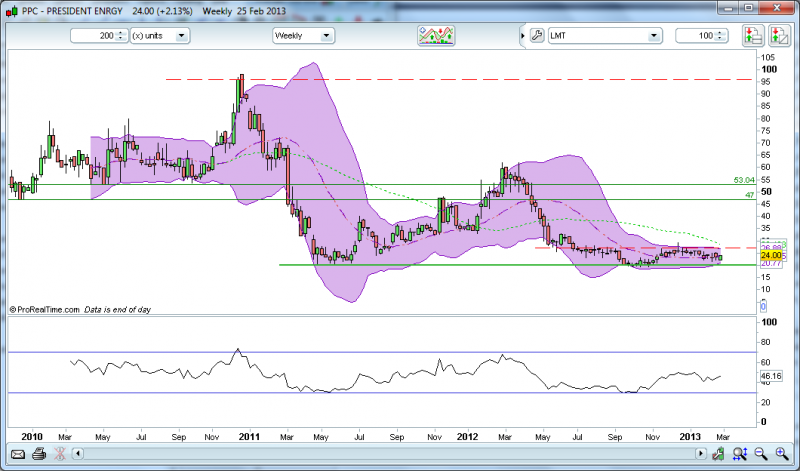Decrease the 200 units value with down stepper
The width and height of the screenshot is (800, 471).
[x=121, y=39]
